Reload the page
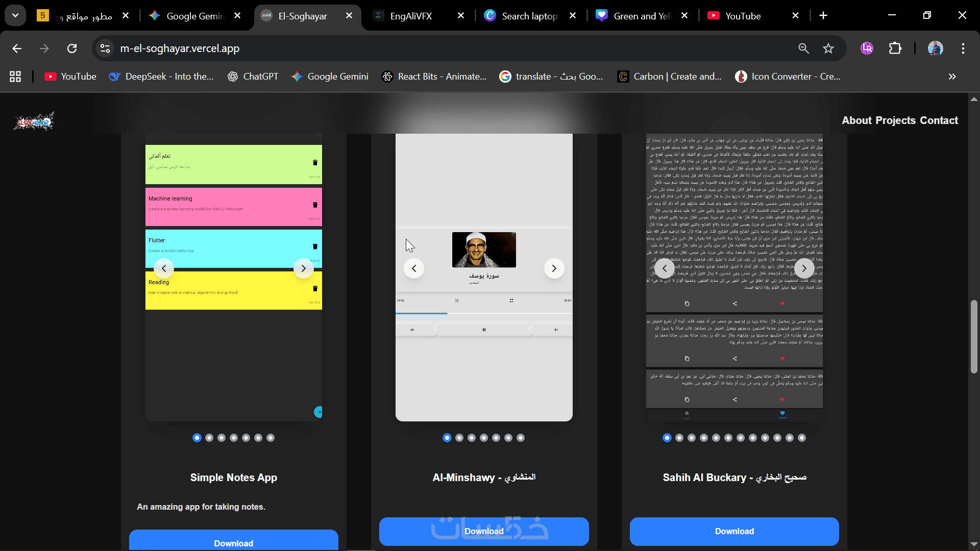The image size is (980, 551). click(x=72, y=48)
